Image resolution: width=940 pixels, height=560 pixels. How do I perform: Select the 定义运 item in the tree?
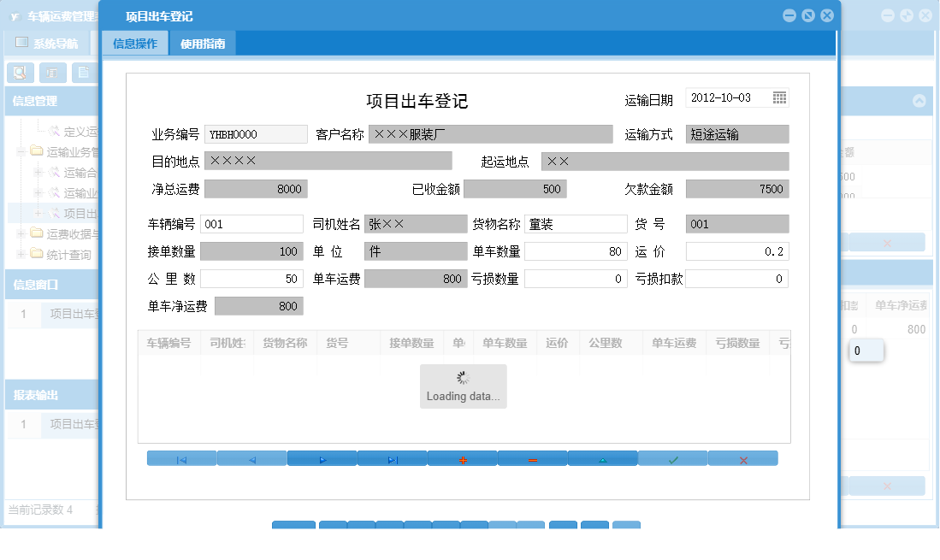point(77,130)
